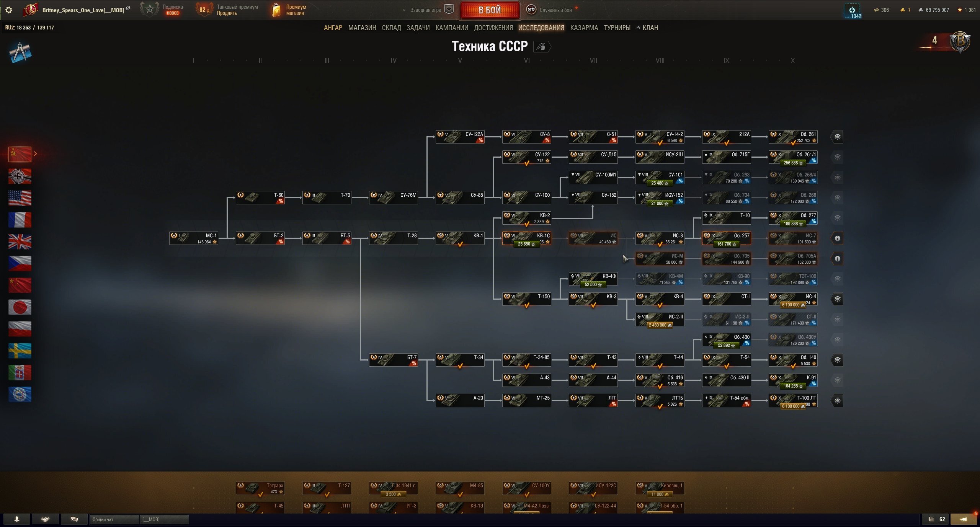Click the RU2 server population text
Screen dimensions: 980x527
click(29, 28)
